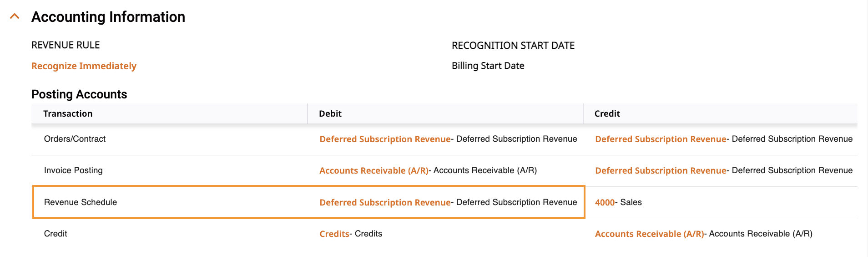Click the Posting Accounts heading
The image size is (868, 257).
click(79, 94)
